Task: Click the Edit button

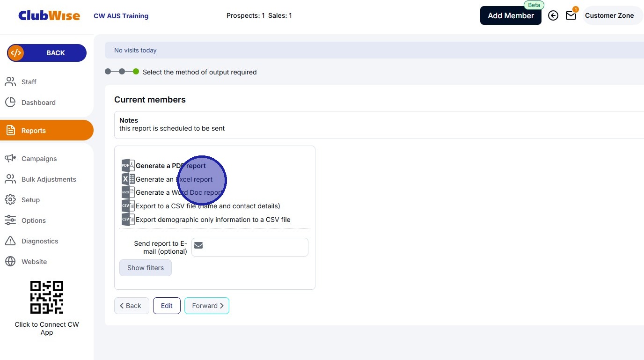Action: 167,306
